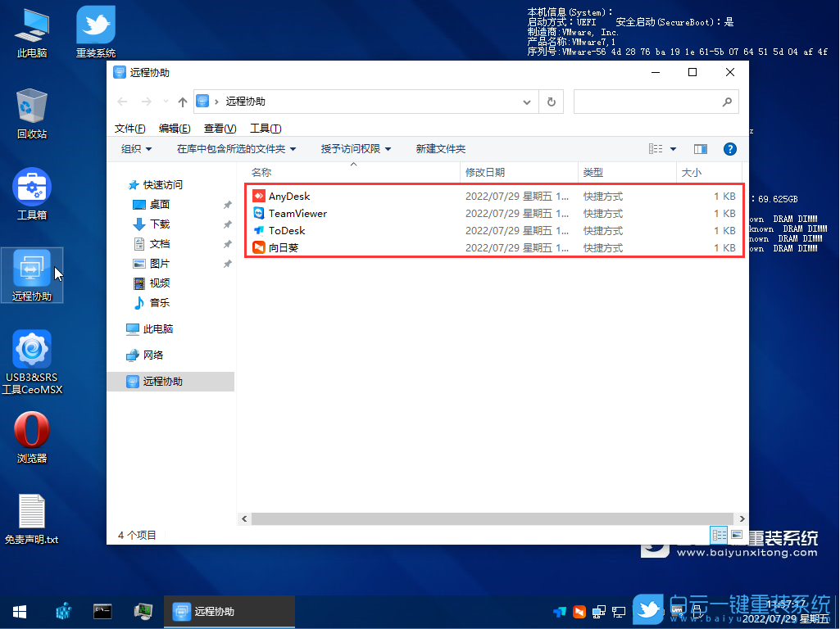
Task: Launch the 向日葵 remote assistance shortcut
Action: 287,247
